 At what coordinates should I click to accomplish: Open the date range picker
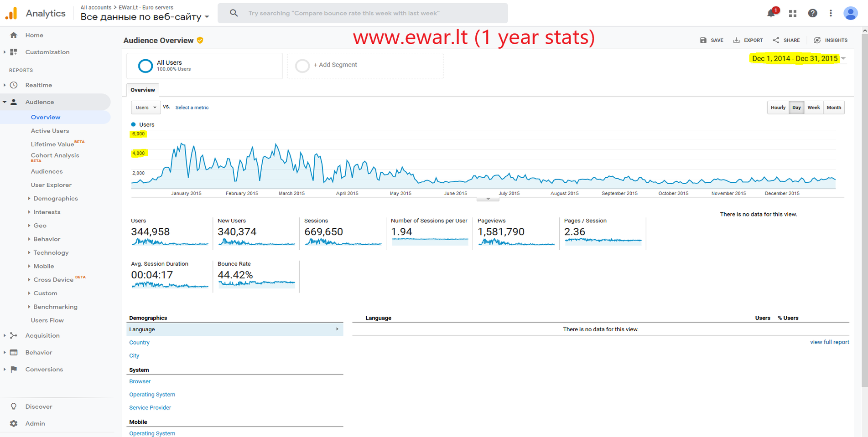pyautogui.click(x=798, y=58)
